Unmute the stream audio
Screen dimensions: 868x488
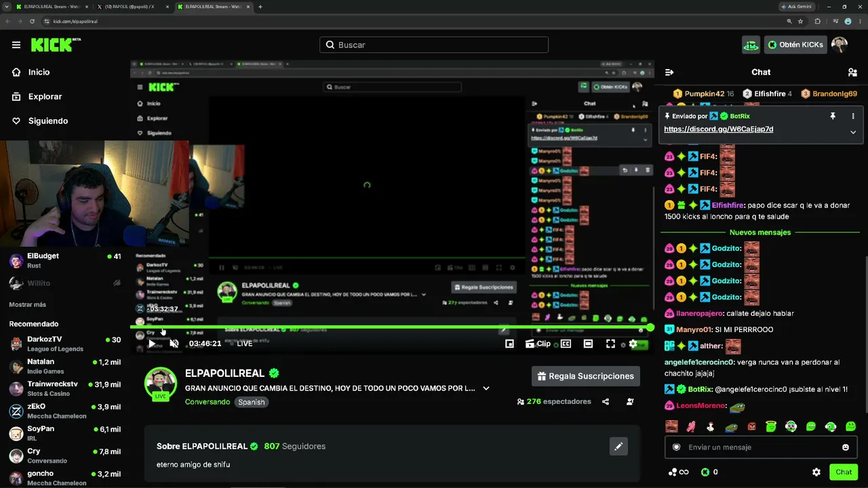174,344
